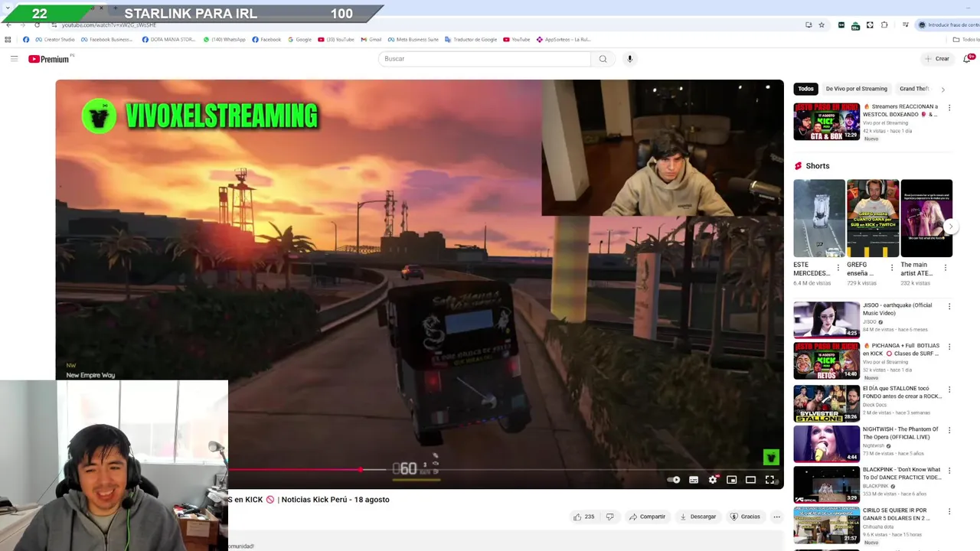Reload the page

coord(37,24)
